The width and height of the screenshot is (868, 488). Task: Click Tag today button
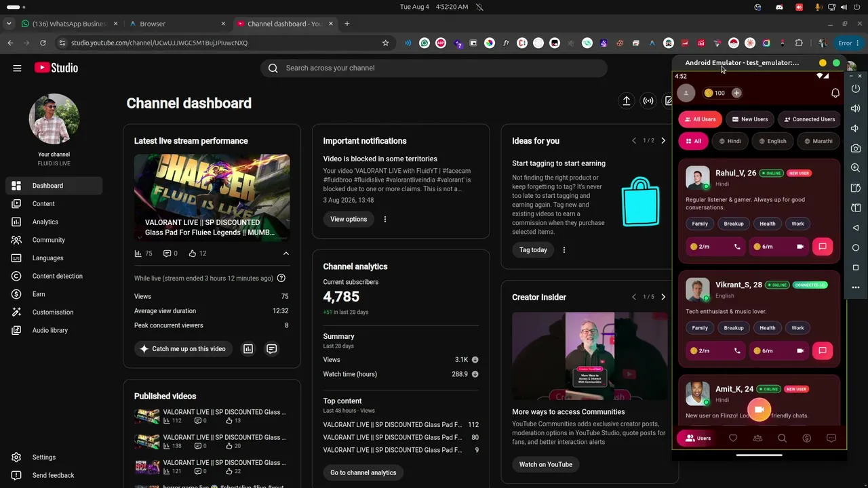click(533, 250)
